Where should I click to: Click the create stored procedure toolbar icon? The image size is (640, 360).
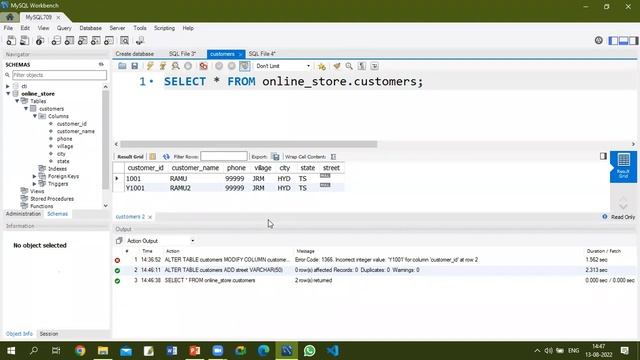click(96, 40)
